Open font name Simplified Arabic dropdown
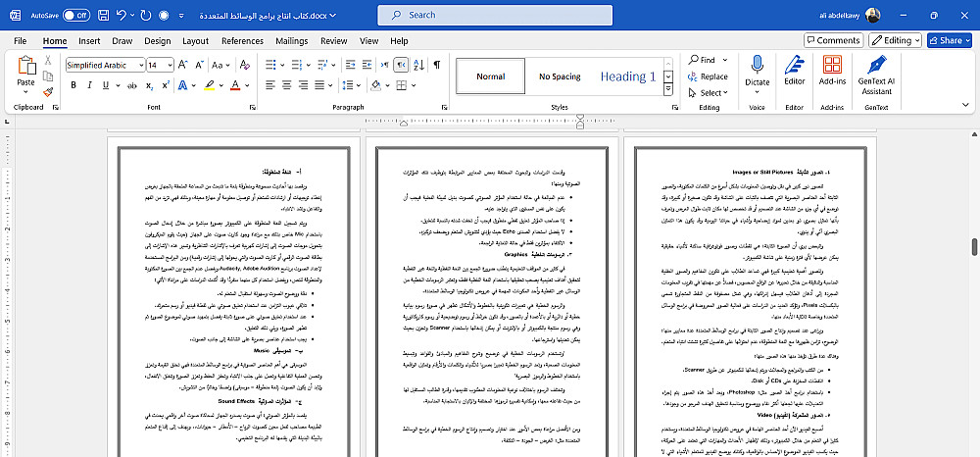 [x=140, y=65]
